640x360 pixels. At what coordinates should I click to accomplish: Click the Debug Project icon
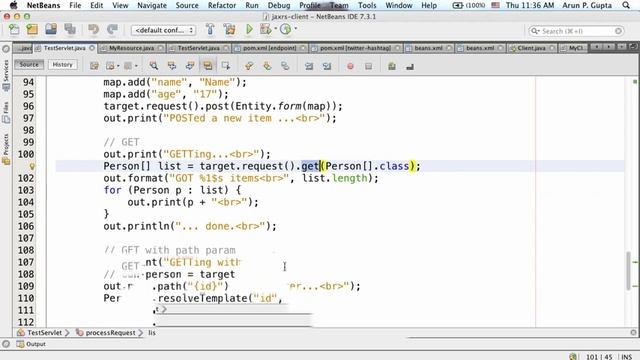click(266, 30)
